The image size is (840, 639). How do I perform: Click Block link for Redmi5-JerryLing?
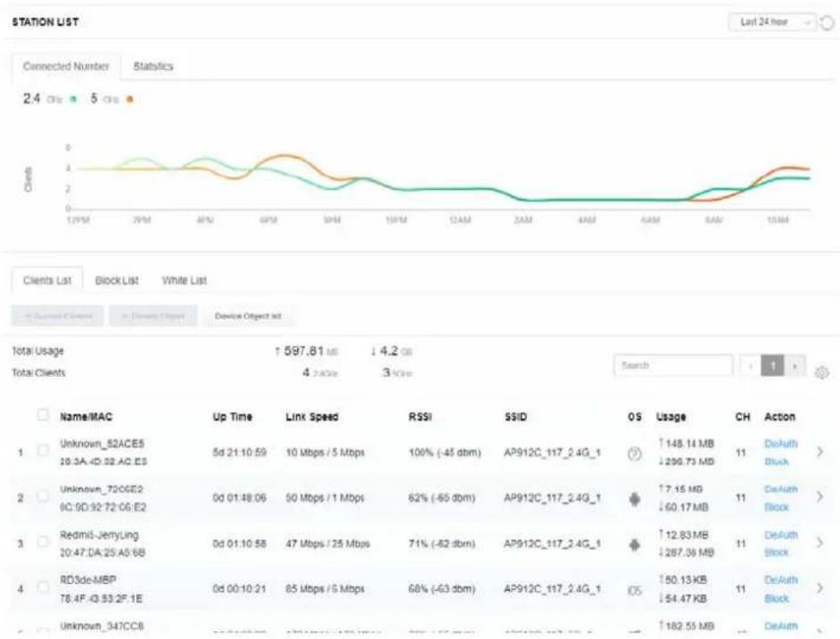coord(777,553)
